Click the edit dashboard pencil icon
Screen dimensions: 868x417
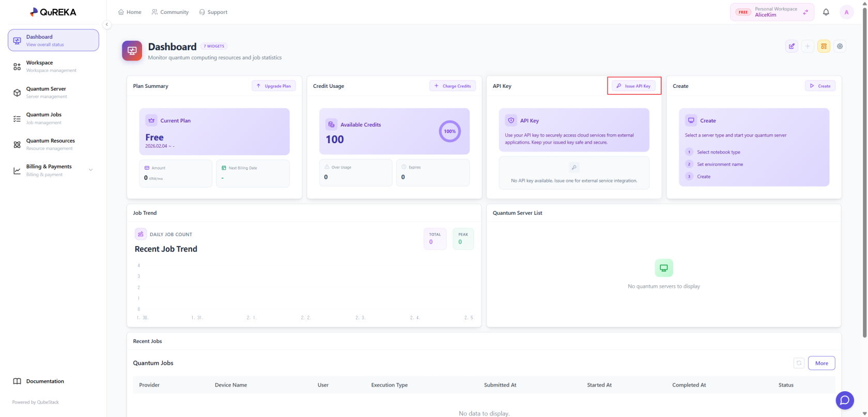click(x=792, y=47)
